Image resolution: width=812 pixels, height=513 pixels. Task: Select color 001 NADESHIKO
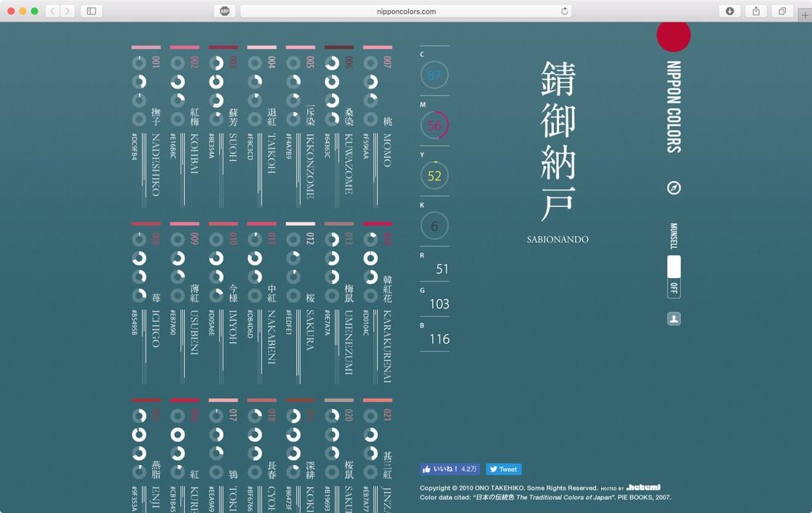pos(146,126)
